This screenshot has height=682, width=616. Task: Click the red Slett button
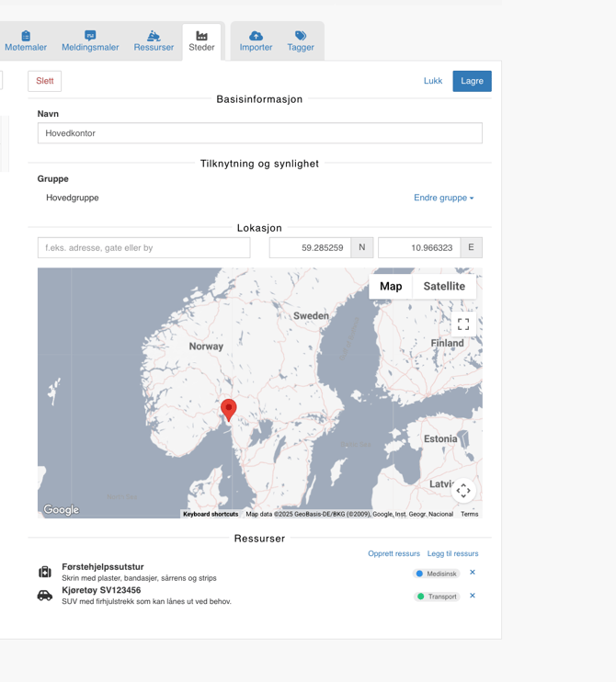coord(45,81)
